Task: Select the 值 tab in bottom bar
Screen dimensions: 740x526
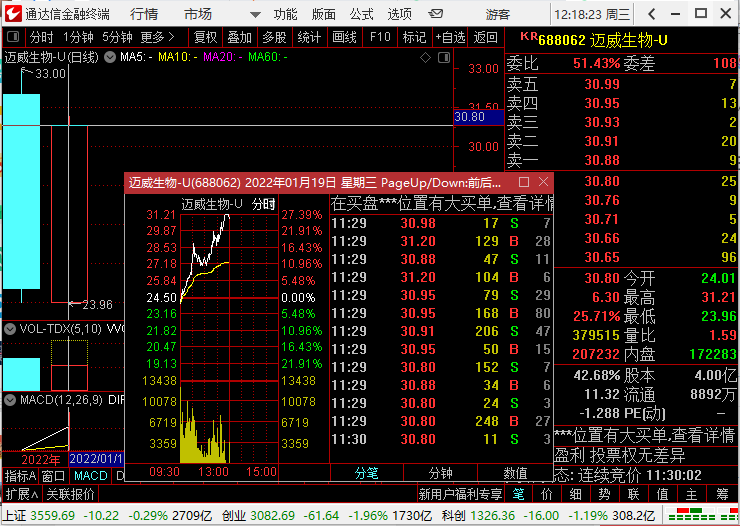Action: (662, 494)
